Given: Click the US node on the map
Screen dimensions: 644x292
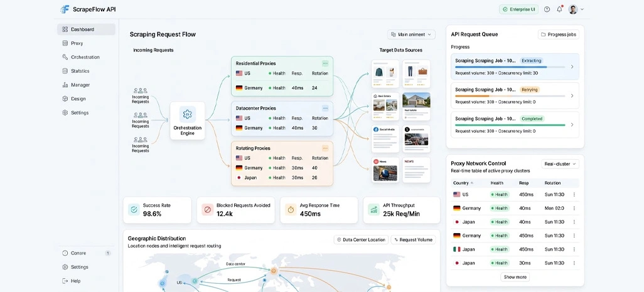Looking at the screenshot, I should [195, 281].
